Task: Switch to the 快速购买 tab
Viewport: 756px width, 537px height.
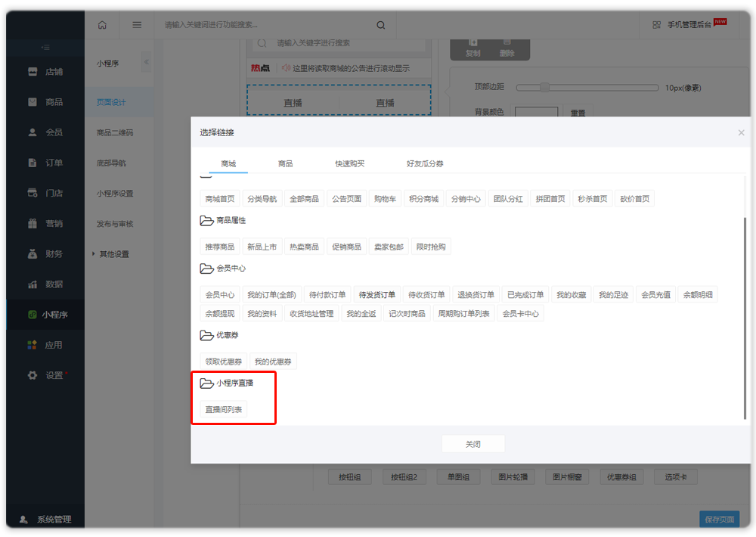Action: [x=349, y=163]
